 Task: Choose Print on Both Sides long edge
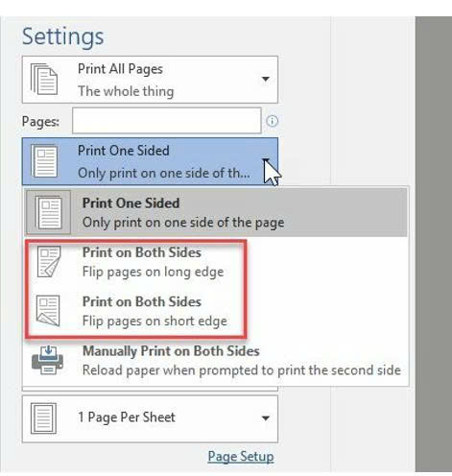(136, 262)
